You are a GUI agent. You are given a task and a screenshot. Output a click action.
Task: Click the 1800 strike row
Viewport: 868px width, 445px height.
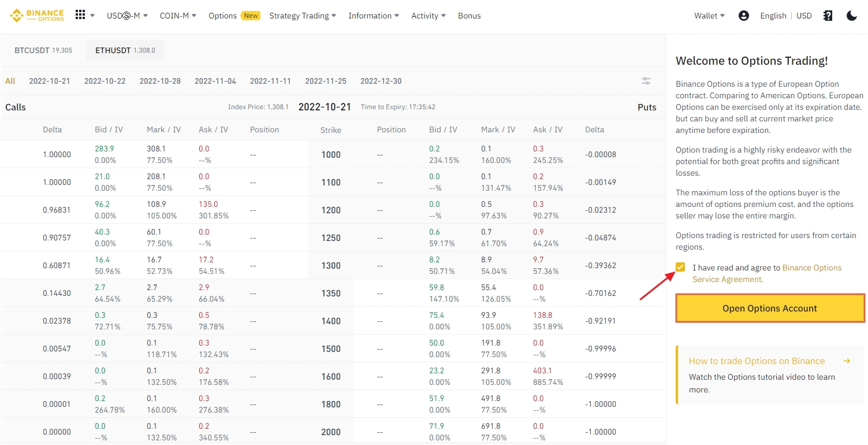pyautogui.click(x=333, y=404)
